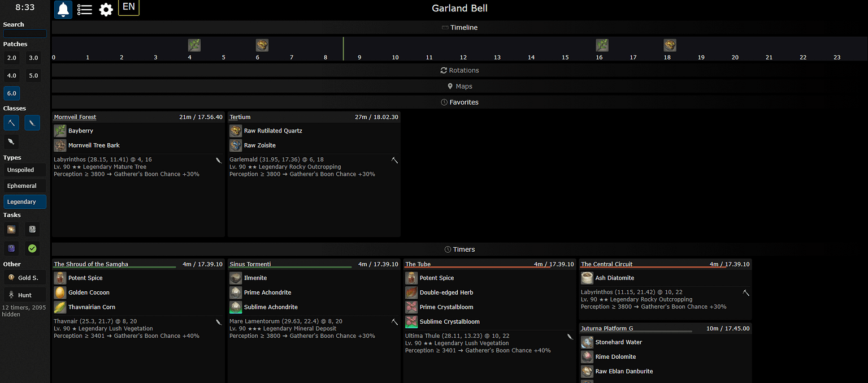Toggle the Unspoiled type filter
Screen dimensions: 868x383
[x=25, y=170]
